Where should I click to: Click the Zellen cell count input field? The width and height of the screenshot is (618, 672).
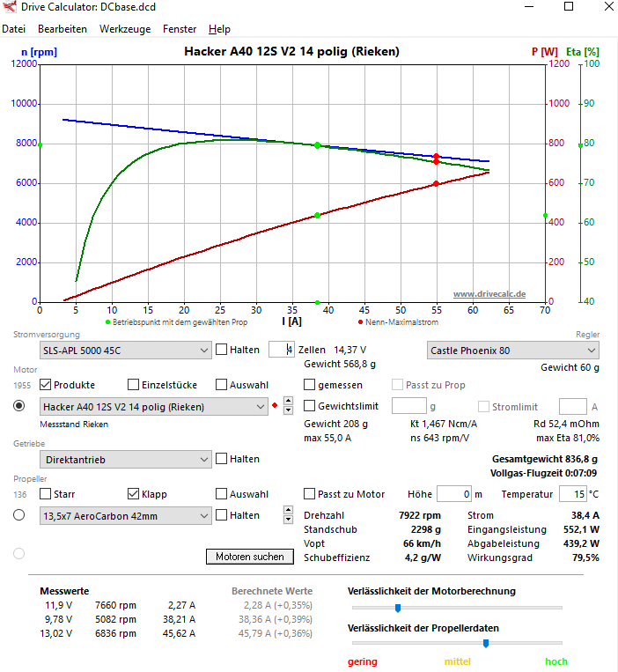point(282,350)
